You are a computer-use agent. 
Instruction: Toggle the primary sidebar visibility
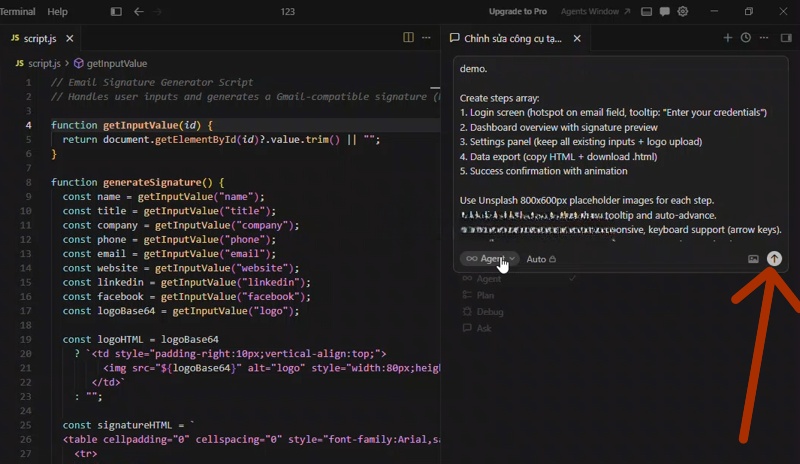tap(116, 12)
